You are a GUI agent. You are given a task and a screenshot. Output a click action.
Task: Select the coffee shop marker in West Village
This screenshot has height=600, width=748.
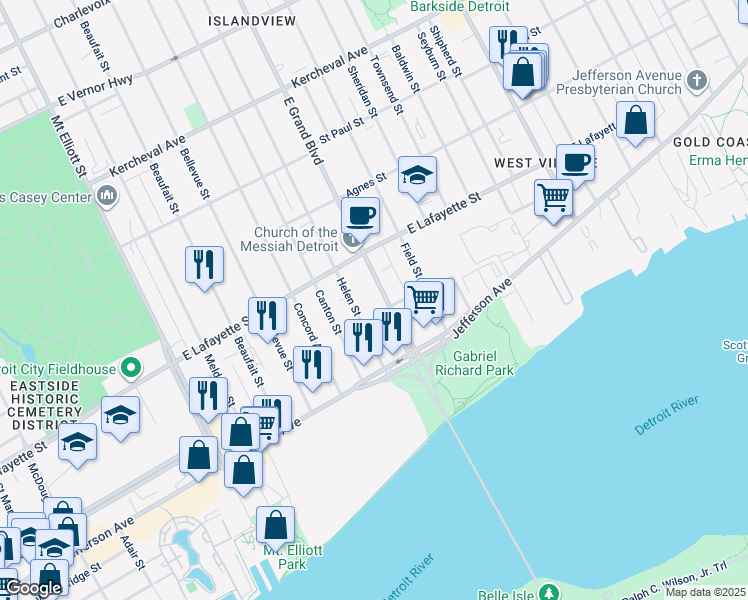(575, 162)
